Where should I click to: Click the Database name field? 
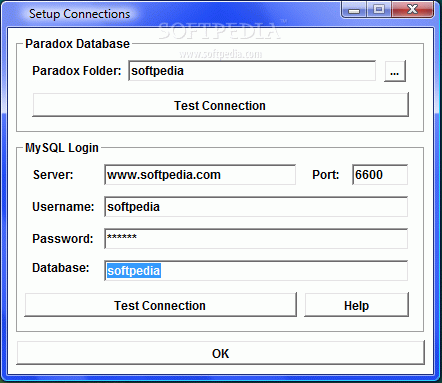pos(256,271)
